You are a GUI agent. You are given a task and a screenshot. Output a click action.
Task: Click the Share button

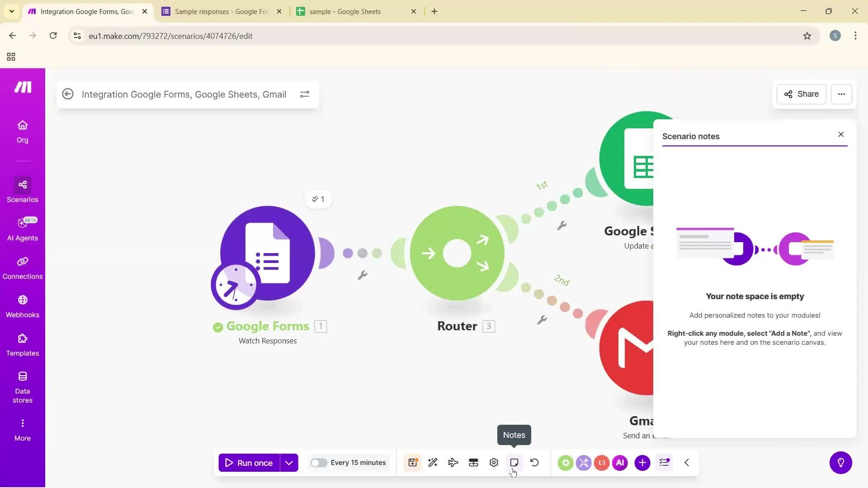tap(801, 94)
